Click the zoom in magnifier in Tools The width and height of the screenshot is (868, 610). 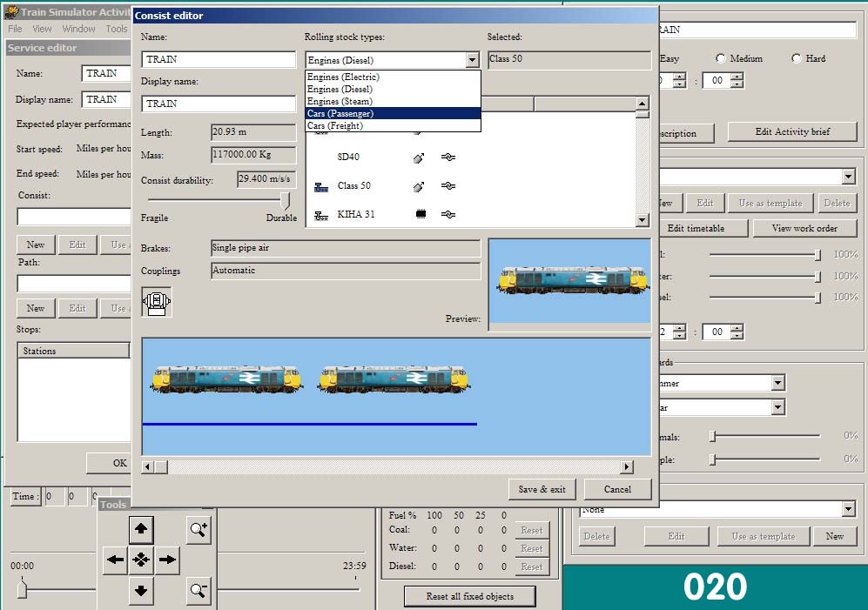198,530
